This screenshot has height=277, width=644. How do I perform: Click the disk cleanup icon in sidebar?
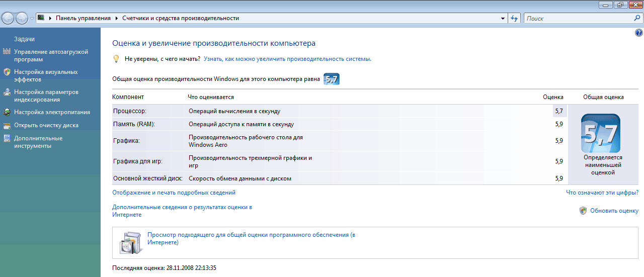click(x=7, y=125)
